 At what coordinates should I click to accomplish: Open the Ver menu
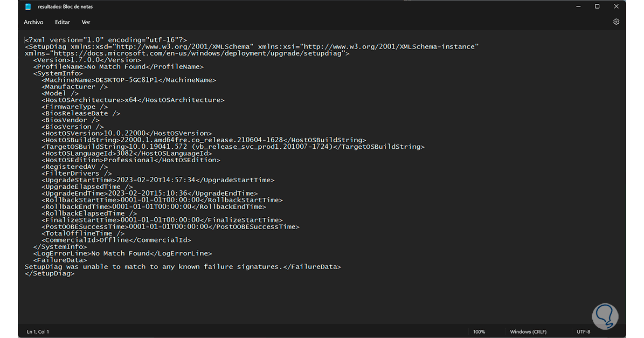pos(86,22)
